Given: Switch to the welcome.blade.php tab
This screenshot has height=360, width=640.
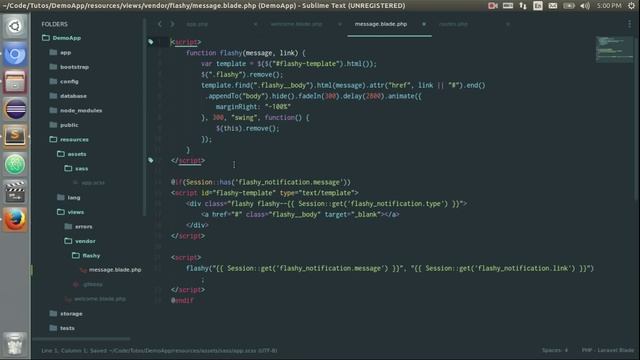Looking at the screenshot, I should coord(297,24).
